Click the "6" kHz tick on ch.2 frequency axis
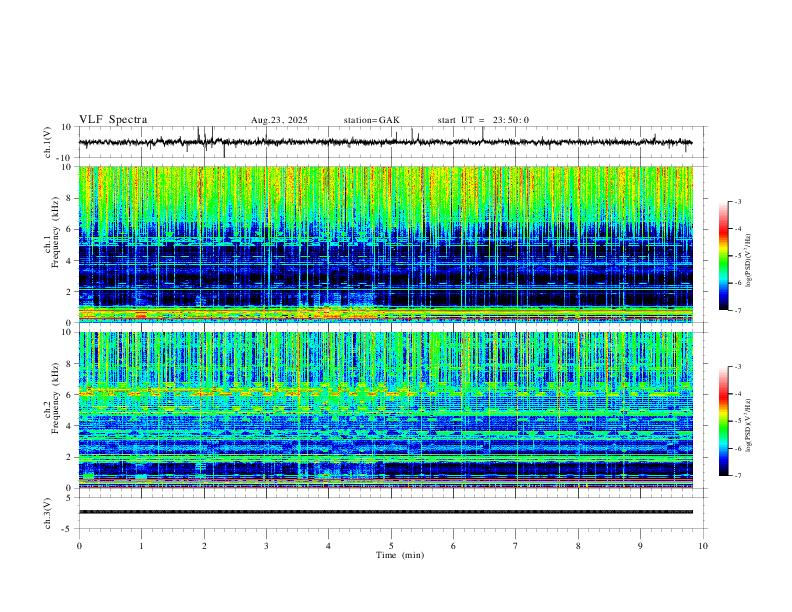Viewport: 792px width, 612px height. coord(70,395)
